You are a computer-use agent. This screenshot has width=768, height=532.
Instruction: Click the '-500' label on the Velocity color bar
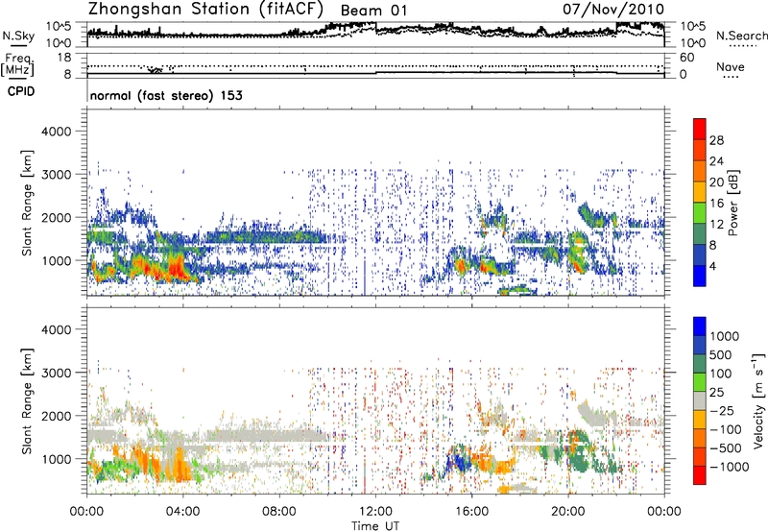pyautogui.click(x=726, y=448)
